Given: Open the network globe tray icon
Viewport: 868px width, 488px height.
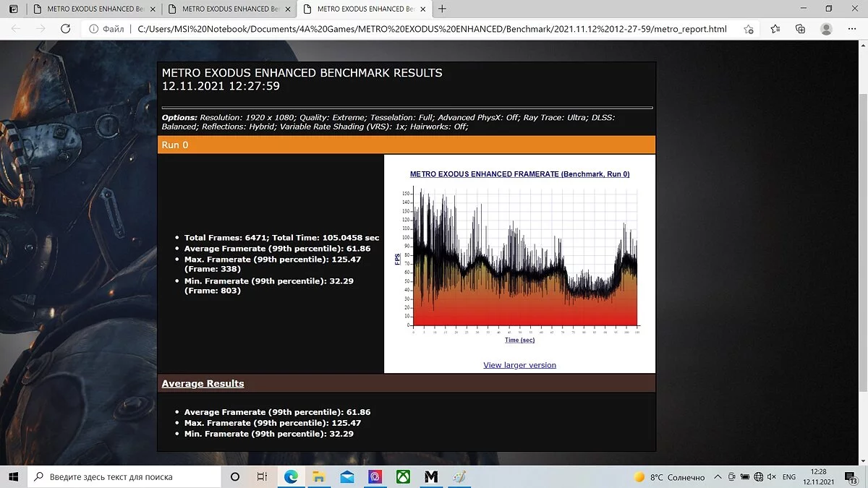Looking at the screenshot, I should pos(758,477).
